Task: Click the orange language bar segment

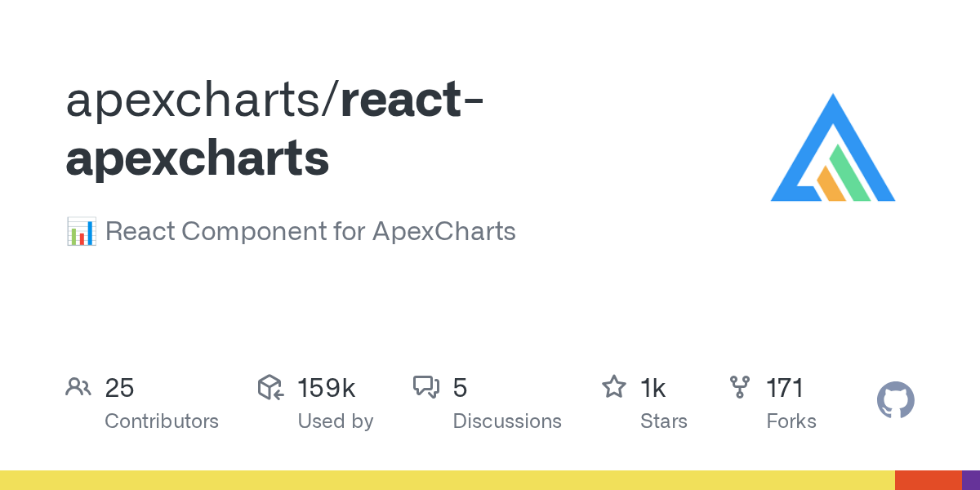Action: [x=928, y=480]
